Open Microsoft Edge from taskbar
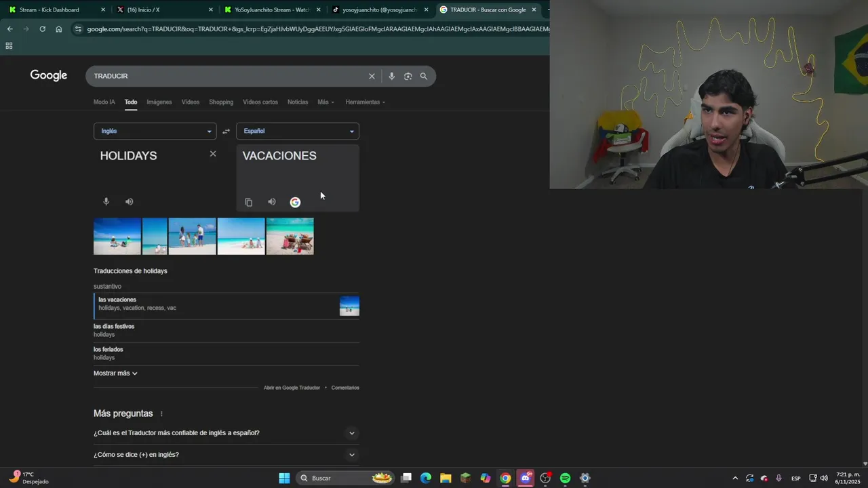This screenshot has height=488, width=868. pos(426,478)
